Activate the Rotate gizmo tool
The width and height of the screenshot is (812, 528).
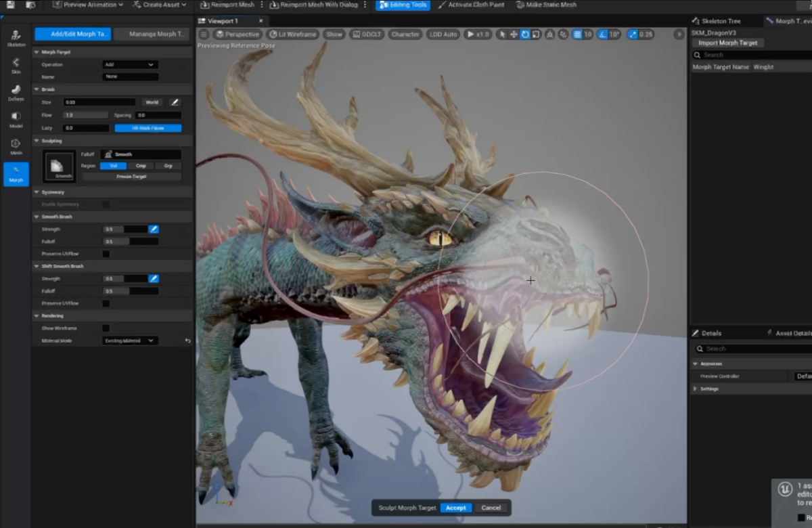tap(524, 35)
